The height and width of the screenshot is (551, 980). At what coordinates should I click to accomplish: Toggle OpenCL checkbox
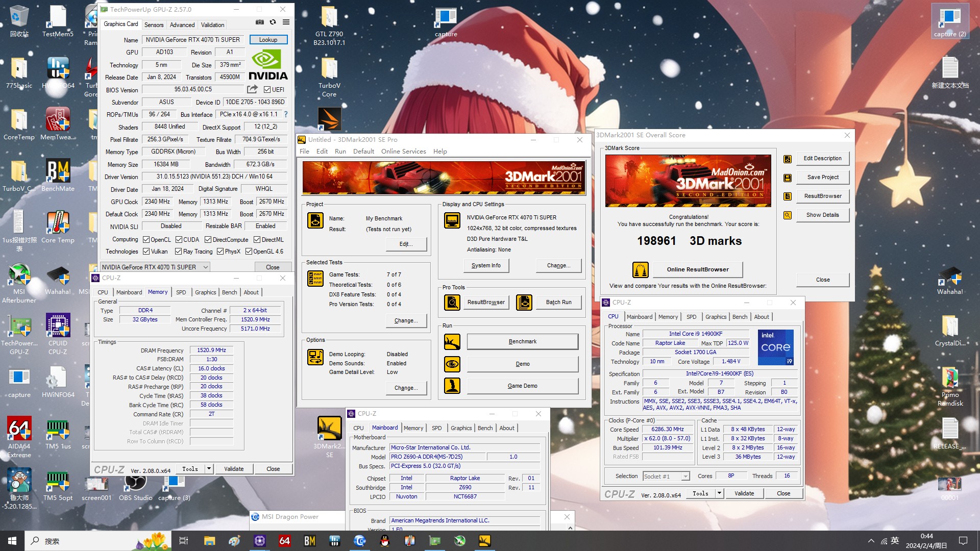pyautogui.click(x=146, y=239)
